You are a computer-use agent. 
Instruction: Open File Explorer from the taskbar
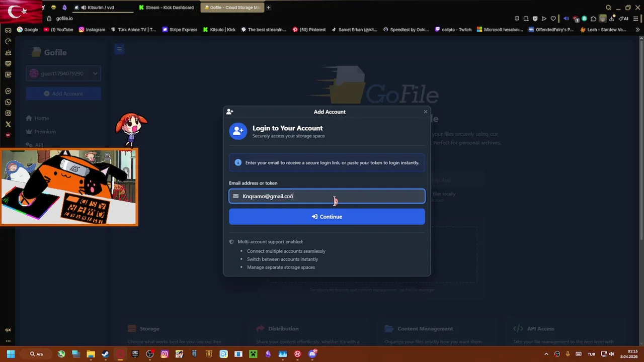(91, 354)
